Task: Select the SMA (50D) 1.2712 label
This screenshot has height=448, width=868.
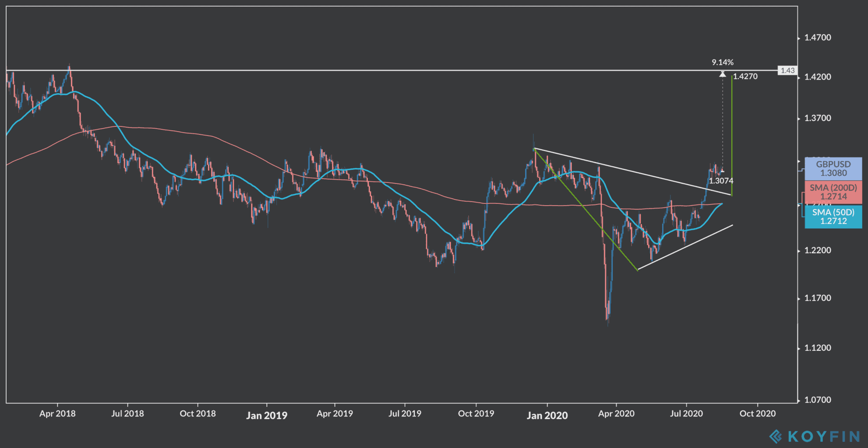Action: [833, 217]
